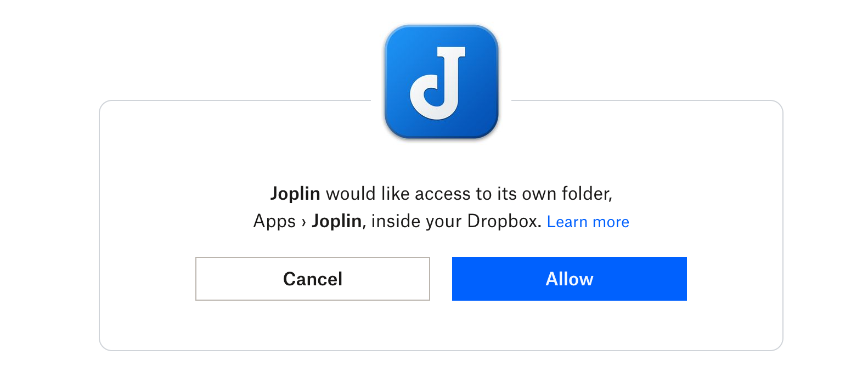Dismiss the dialog using Cancel
The height and width of the screenshot is (383, 868).
click(313, 279)
